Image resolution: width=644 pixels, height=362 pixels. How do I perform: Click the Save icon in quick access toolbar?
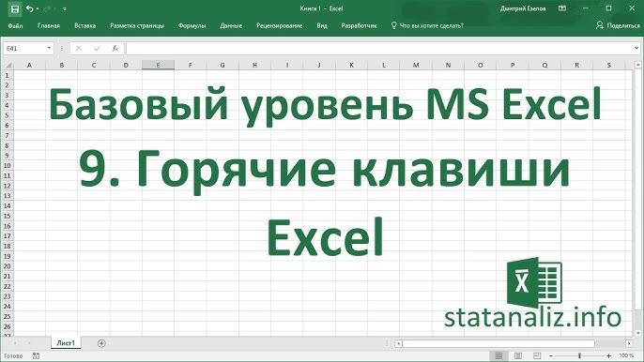pos(15,8)
